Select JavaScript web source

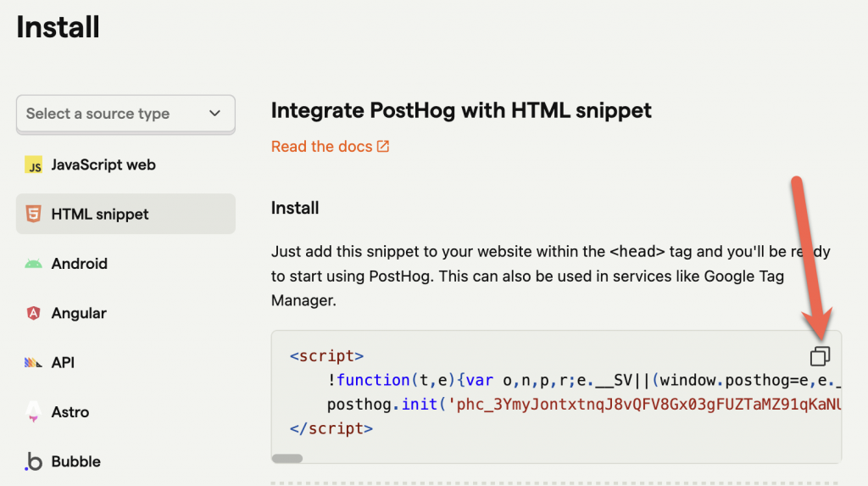(x=125, y=165)
